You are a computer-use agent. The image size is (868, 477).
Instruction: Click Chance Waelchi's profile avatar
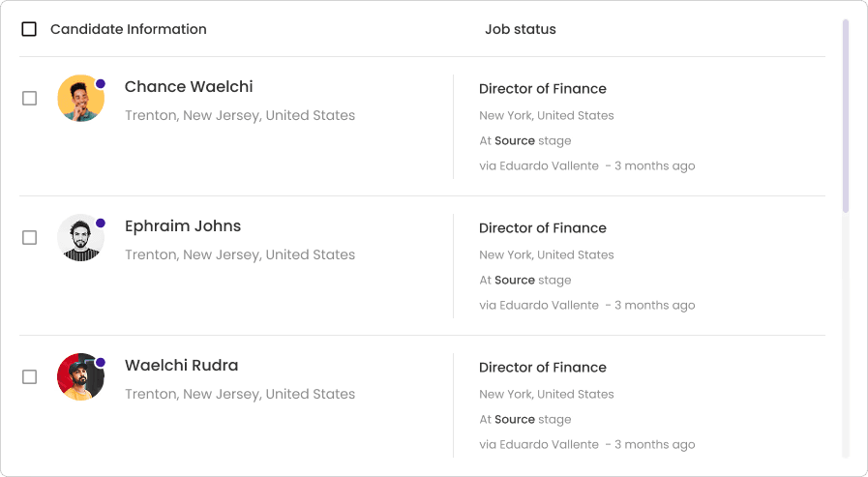coord(80,98)
